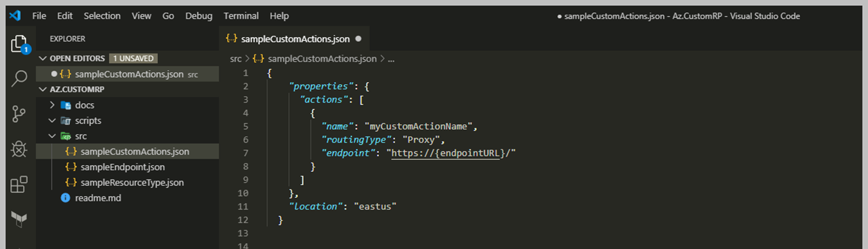
Task: Open the Debug view bug icon
Action: 20,149
